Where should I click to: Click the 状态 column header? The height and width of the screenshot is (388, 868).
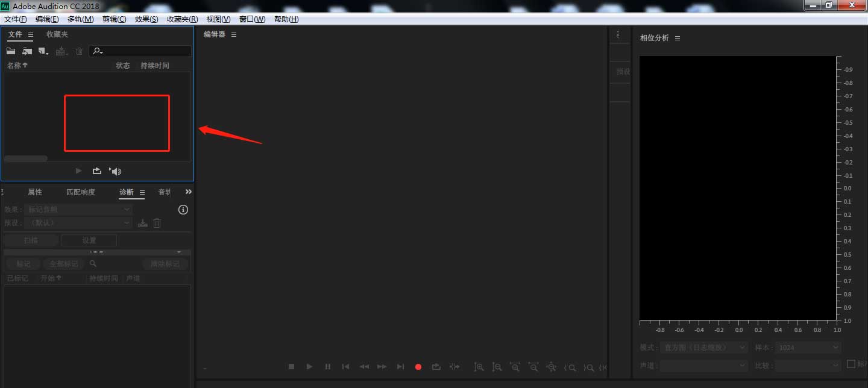pos(123,65)
